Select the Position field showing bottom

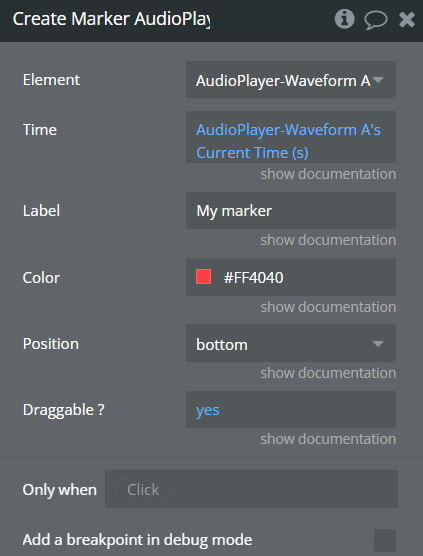coord(291,343)
